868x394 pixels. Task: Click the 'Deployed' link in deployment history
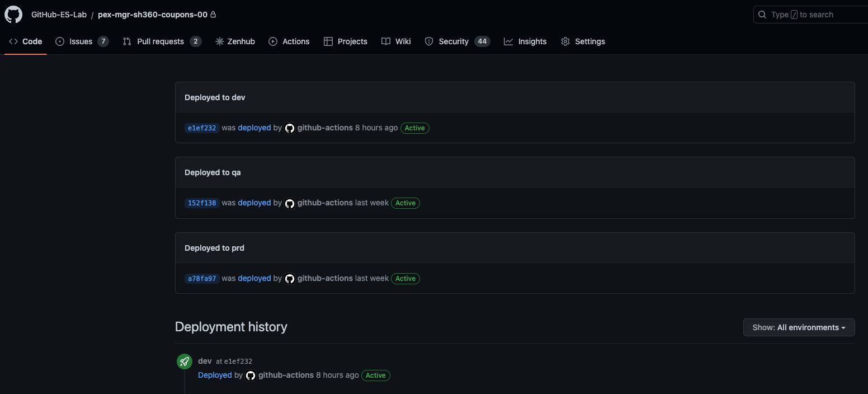(215, 375)
